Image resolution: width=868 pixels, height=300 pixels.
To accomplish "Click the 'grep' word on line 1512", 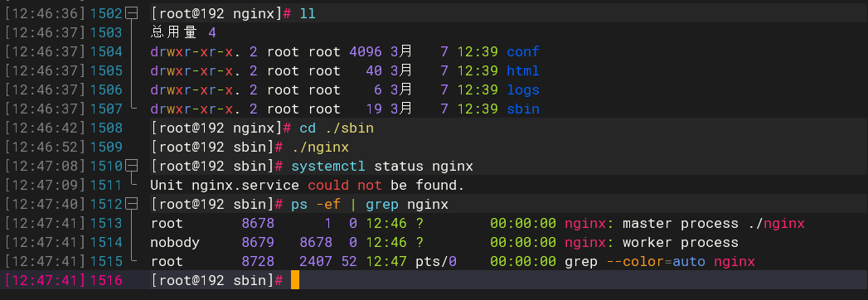I will pos(382,205).
